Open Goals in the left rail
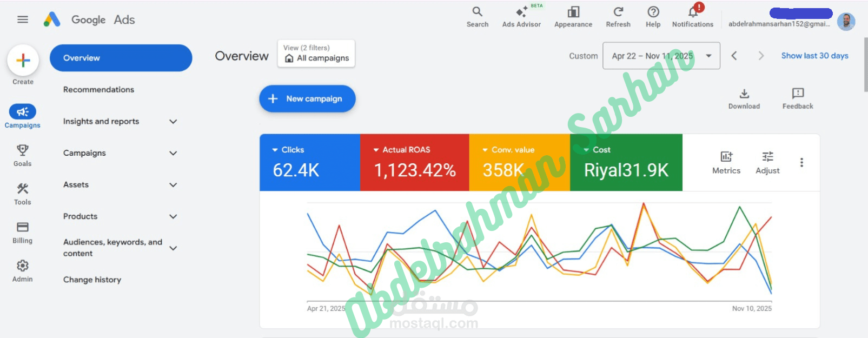This screenshot has width=868, height=338. click(23, 155)
